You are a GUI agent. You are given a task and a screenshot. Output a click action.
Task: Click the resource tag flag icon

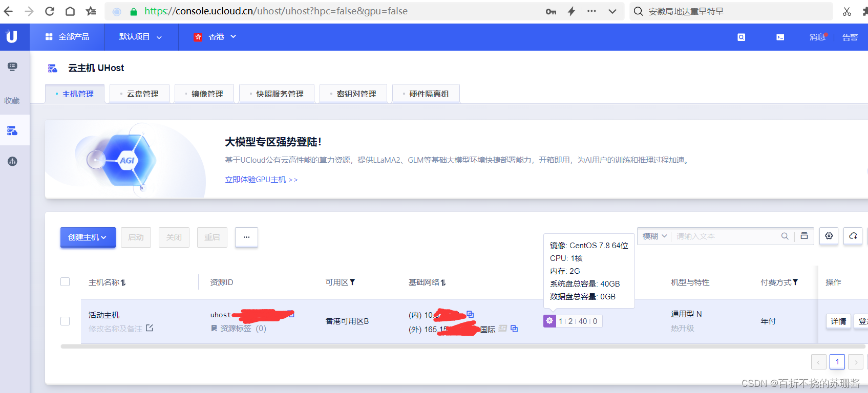pos(214,329)
